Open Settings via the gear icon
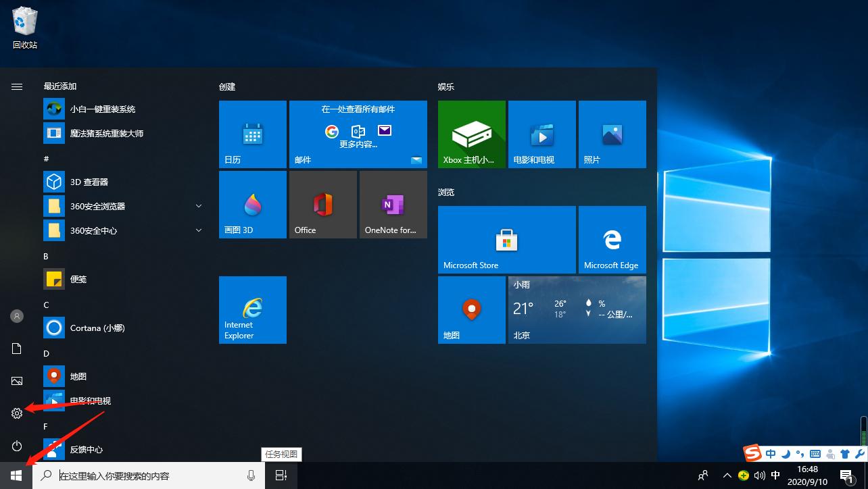Viewport: 868px width, 489px height. pyautogui.click(x=16, y=413)
